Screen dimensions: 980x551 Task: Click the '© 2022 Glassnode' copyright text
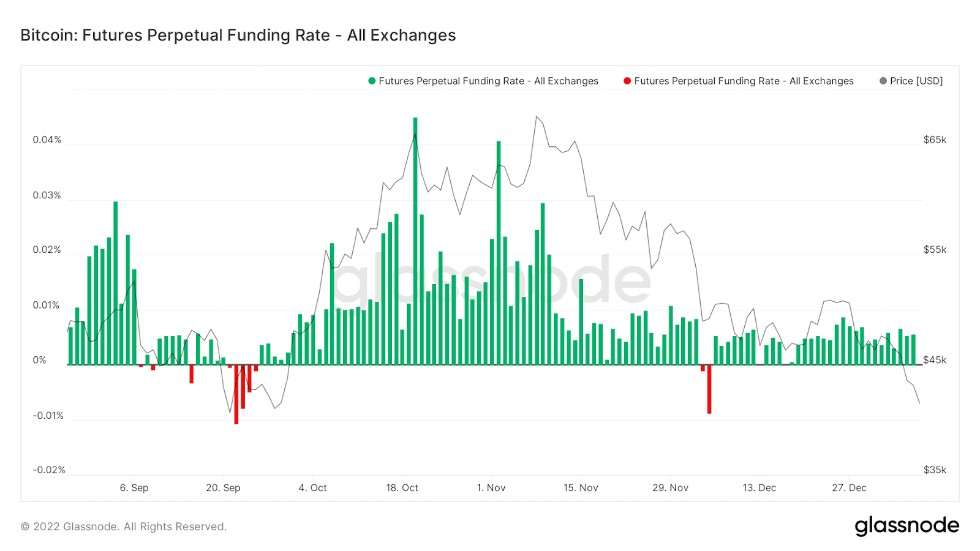click(x=124, y=527)
